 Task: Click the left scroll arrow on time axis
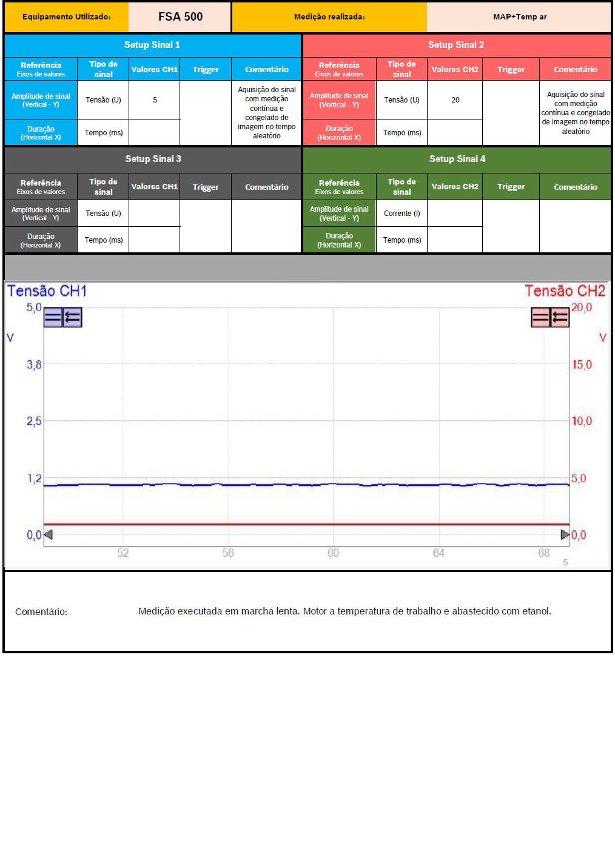[49, 534]
